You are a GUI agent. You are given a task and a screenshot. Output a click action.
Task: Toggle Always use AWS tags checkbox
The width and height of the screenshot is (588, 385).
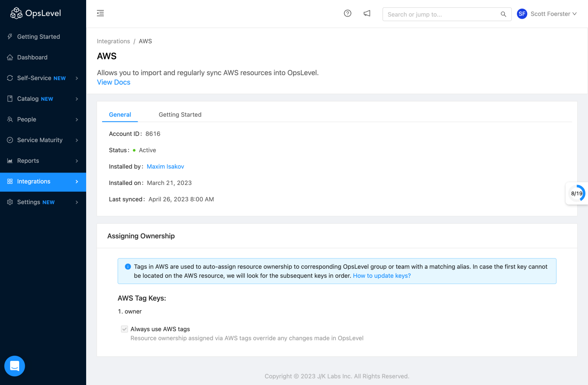[x=125, y=329]
